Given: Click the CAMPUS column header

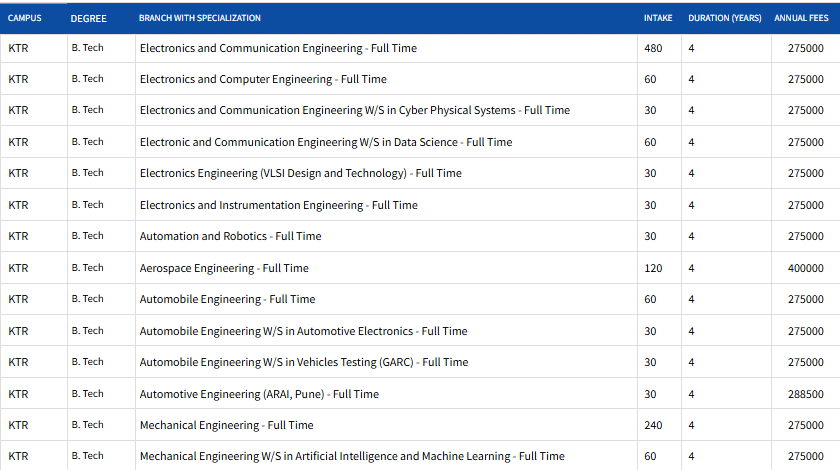Looking at the screenshot, I should click(25, 18).
